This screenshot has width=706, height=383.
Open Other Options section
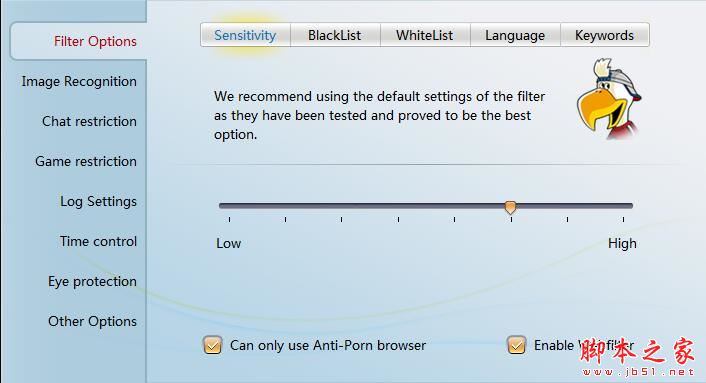92,322
